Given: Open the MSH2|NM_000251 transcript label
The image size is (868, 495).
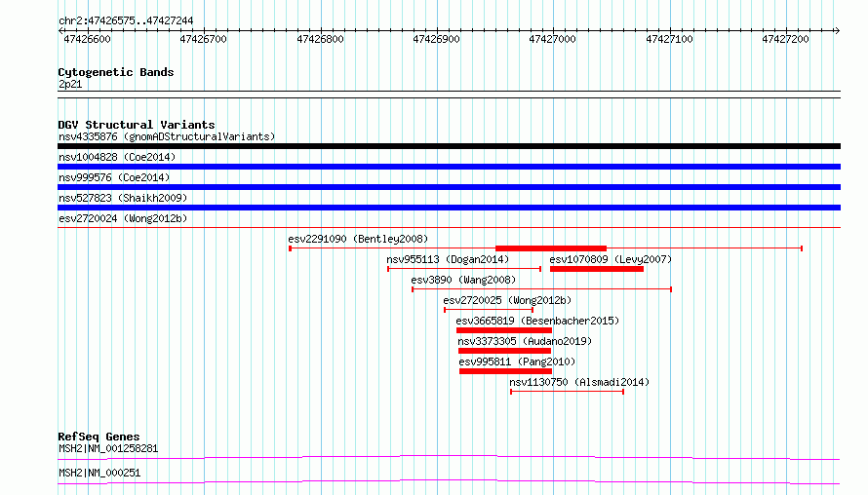Looking at the screenshot, I should click(x=99, y=473).
